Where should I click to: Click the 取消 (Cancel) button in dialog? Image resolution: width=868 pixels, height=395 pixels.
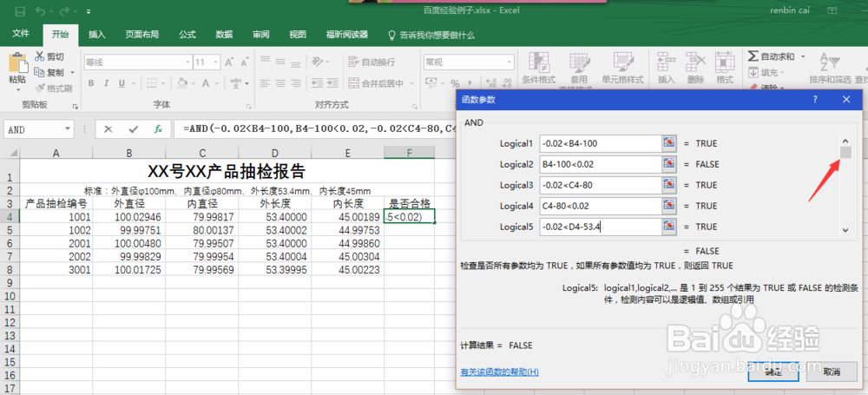point(832,372)
